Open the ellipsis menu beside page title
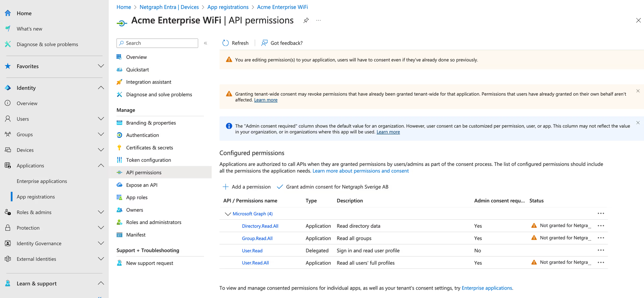This screenshot has width=644, height=298. click(x=319, y=20)
